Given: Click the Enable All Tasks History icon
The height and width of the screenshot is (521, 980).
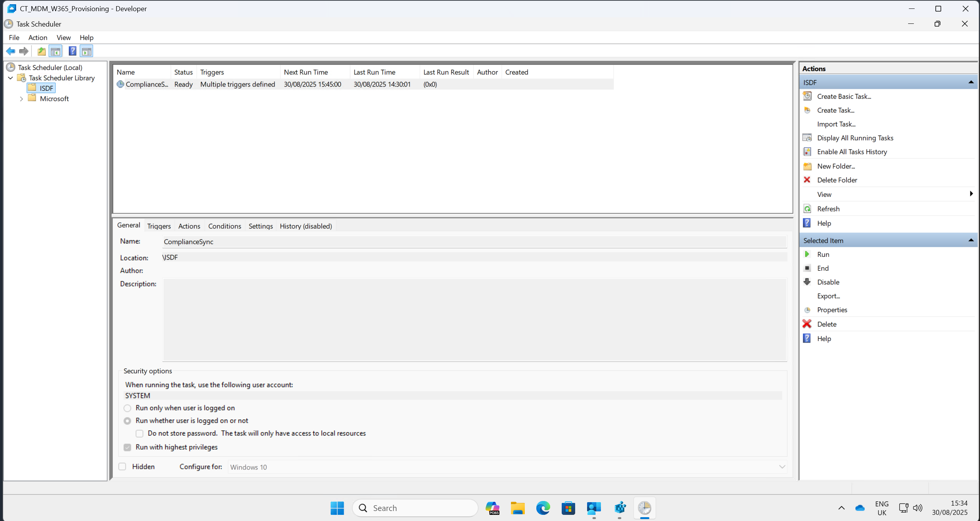Looking at the screenshot, I should [x=807, y=151].
